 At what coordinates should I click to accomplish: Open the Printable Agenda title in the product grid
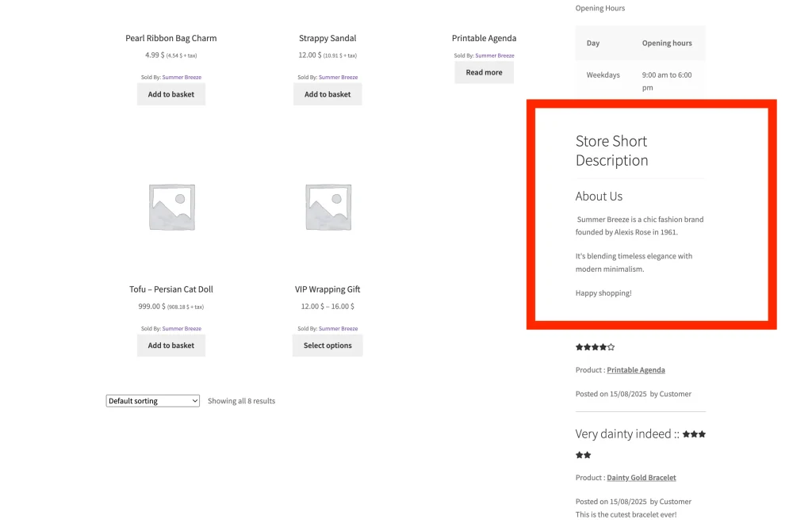484,38
